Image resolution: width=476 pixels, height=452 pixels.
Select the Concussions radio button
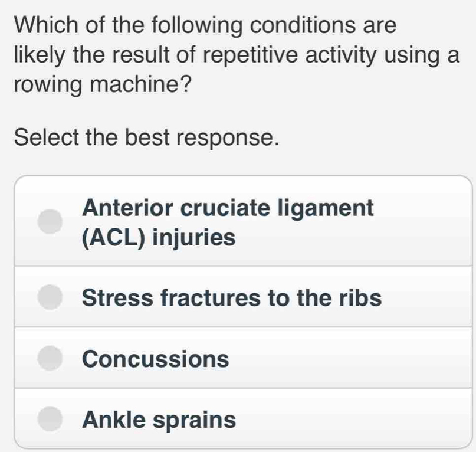point(49,356)
